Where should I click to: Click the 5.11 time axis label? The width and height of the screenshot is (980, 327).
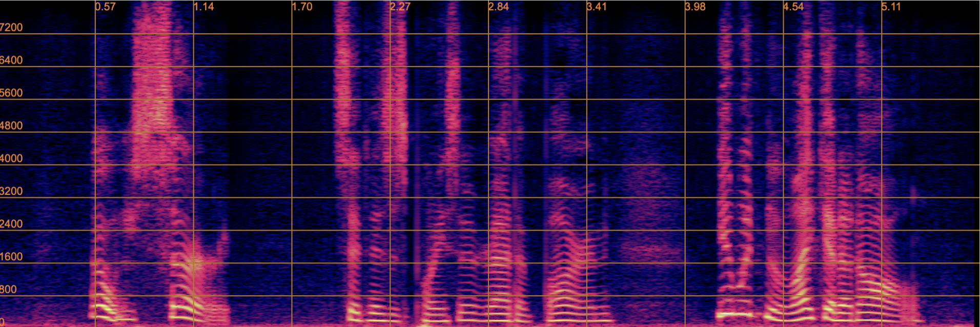[892, 7]
